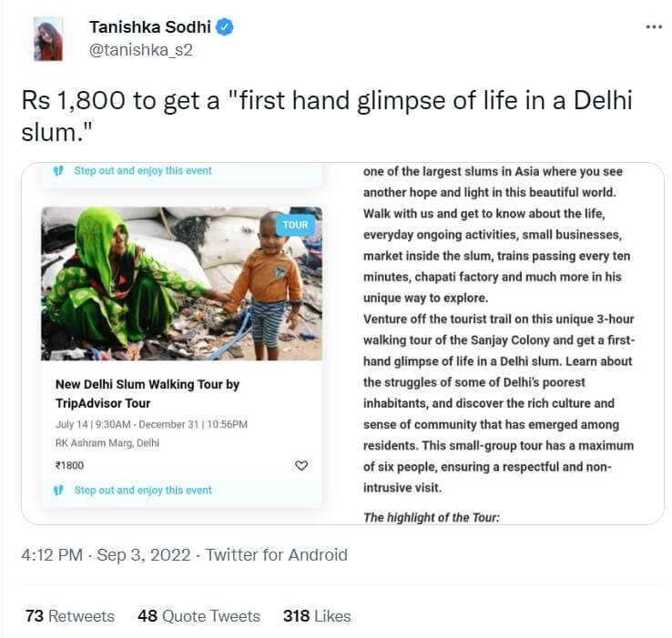672x638 pixels.
Task: Click the bottom 'Step out and enjoy this event' banner
Action: point(143,490)
